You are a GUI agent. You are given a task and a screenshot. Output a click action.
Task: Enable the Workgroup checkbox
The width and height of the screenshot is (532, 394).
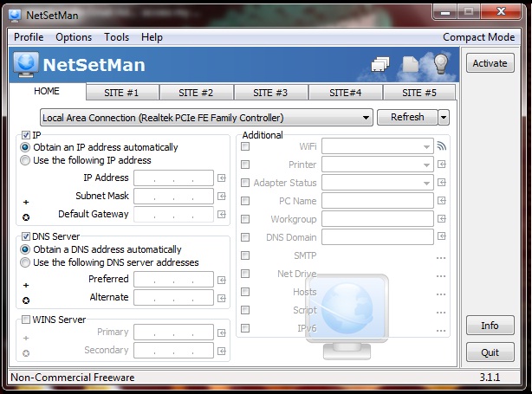[x=245, y=219]
